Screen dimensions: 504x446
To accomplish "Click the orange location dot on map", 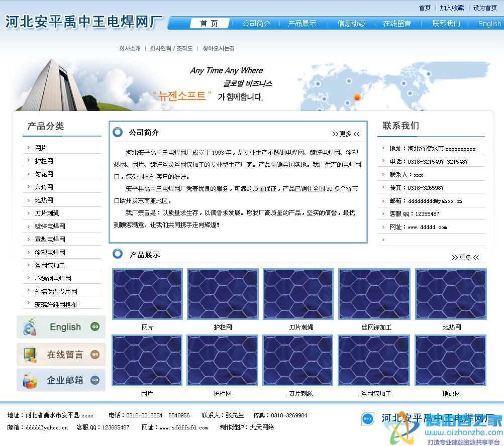I will point(357,97).
